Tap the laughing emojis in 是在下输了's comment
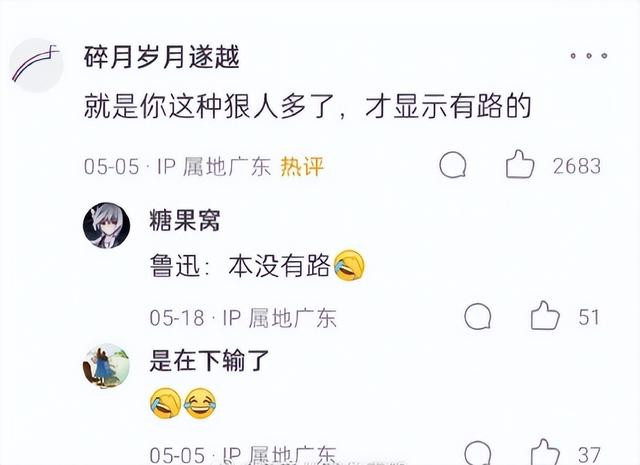This screenshot has height=465, width=640. pos(183,404)
